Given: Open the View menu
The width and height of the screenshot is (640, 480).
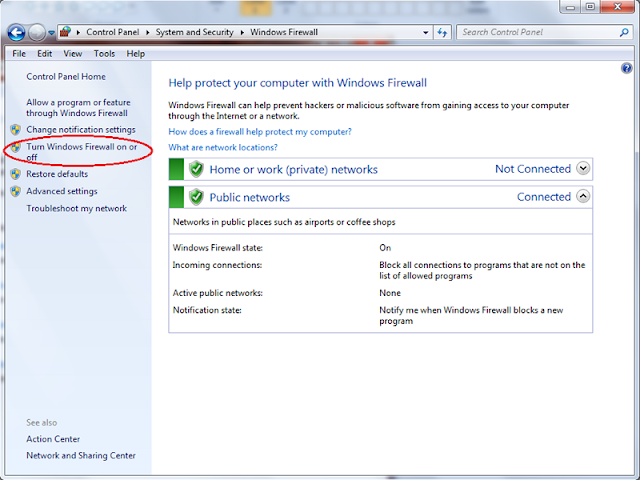Looking at the screenshot, I should [x=73, y=53].
